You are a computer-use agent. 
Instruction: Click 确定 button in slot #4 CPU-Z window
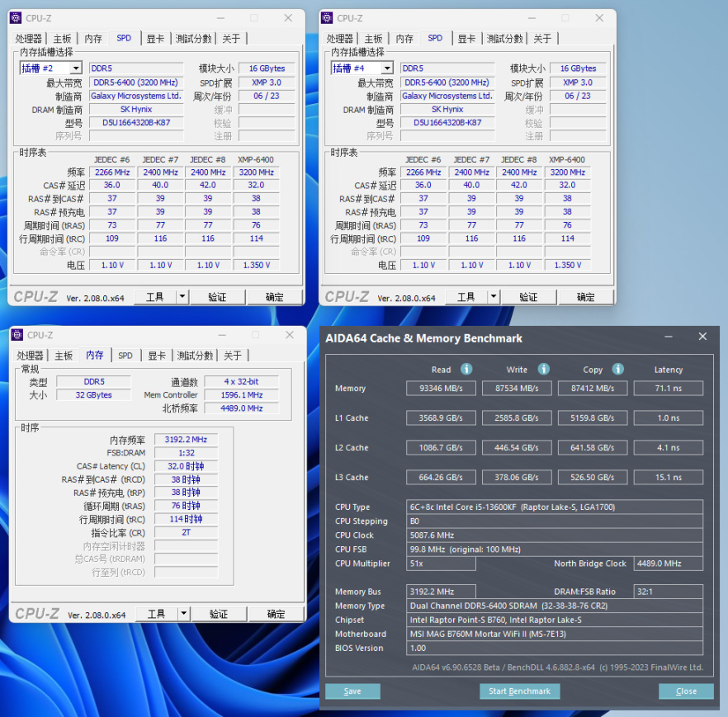tap(585, 296)
